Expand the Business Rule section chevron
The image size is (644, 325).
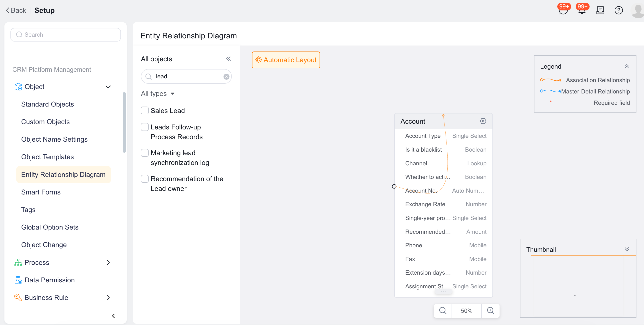(x=108, y=297)
